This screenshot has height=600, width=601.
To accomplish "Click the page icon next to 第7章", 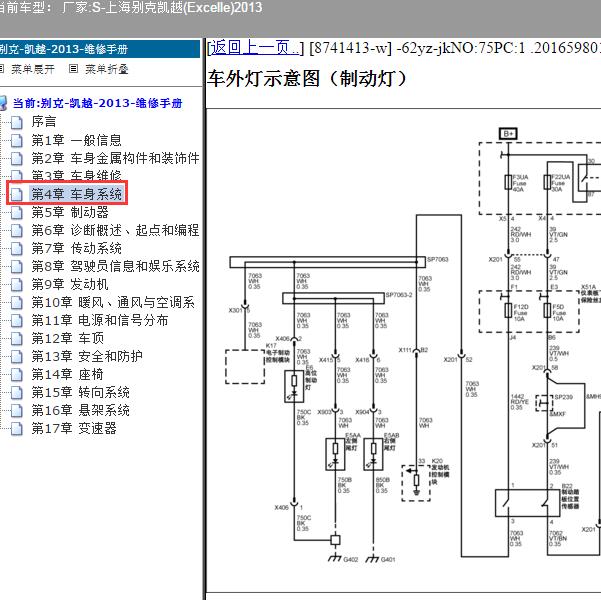I will pos(16,248).
